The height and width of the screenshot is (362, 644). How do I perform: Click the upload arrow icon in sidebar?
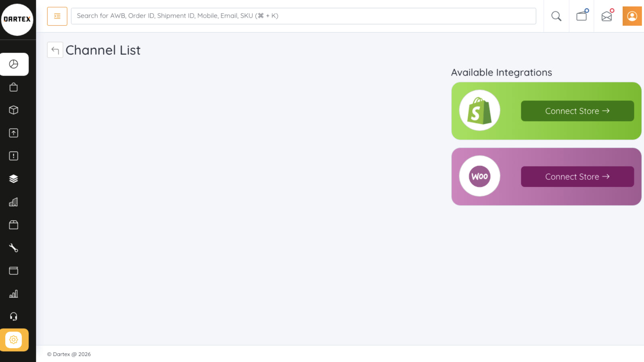(x=14, y=133)
